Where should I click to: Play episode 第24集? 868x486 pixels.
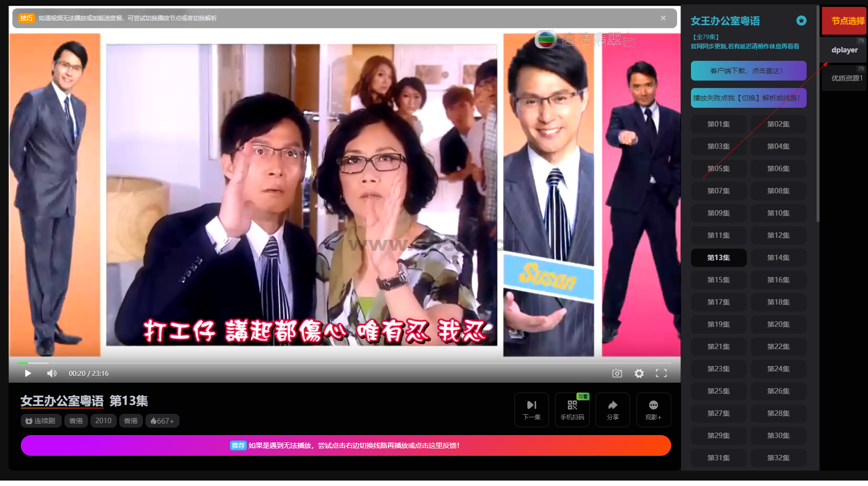point(778,369)
